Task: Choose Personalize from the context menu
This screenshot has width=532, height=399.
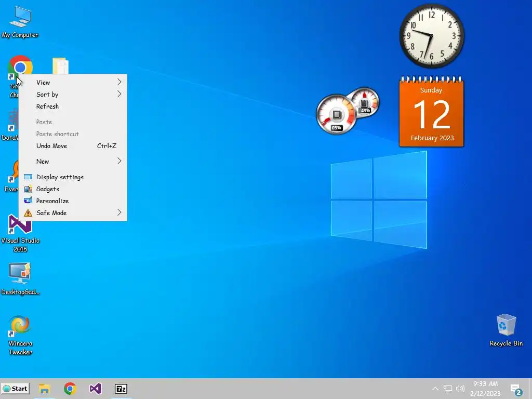Action: (x=73, y=201)
